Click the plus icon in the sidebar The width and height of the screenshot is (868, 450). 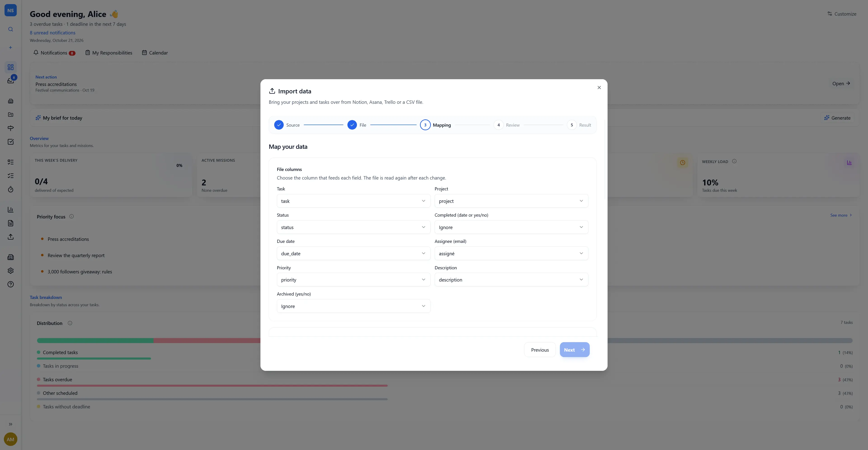point(10,47)
